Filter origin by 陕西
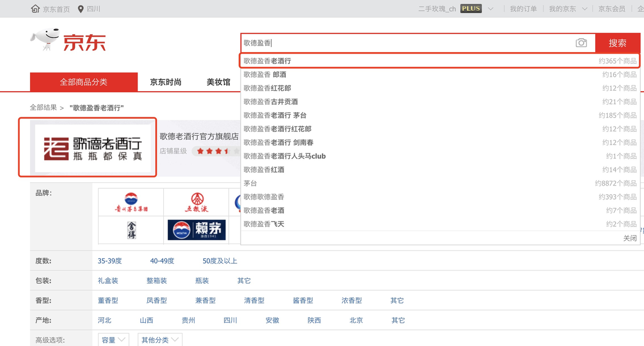The height and width of the screenshot is (346, 644). click(314, 320)
